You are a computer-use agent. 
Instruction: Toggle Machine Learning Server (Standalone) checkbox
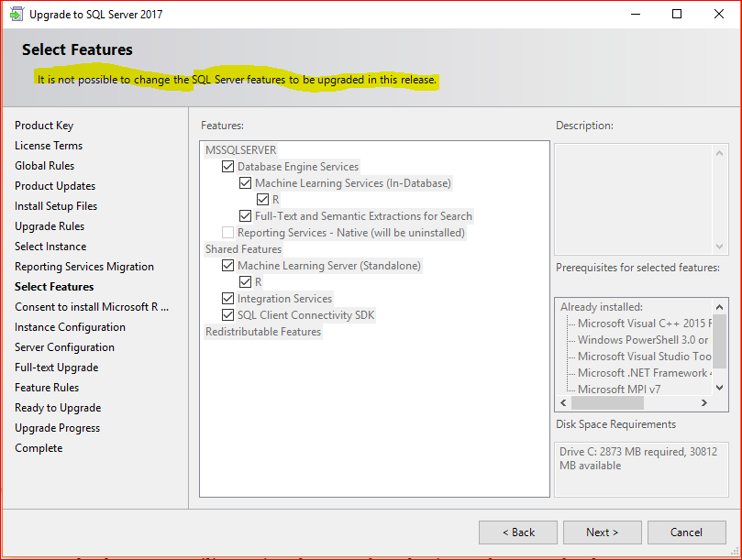click(227, 266)
